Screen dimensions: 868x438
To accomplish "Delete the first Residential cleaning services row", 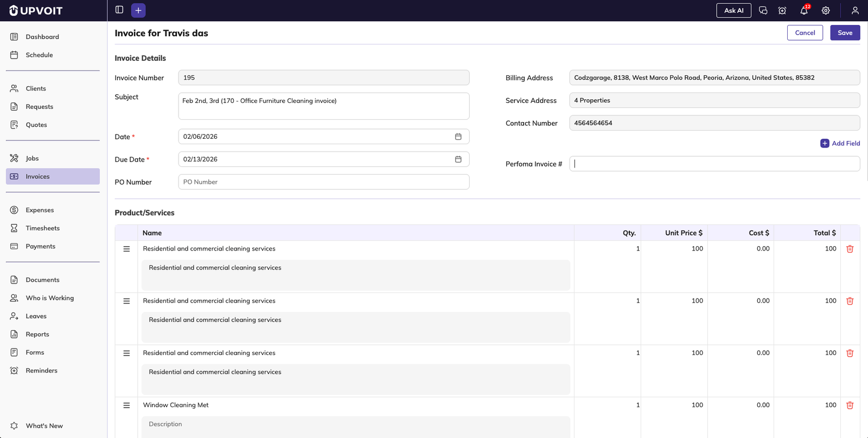I will point(850,249).
